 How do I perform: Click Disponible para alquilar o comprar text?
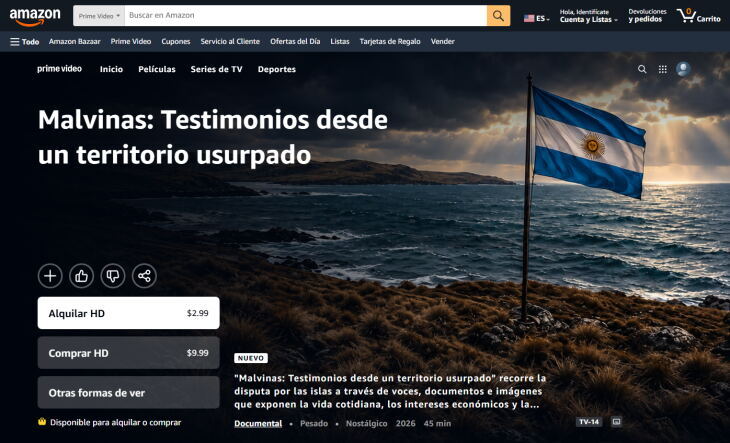115,423
